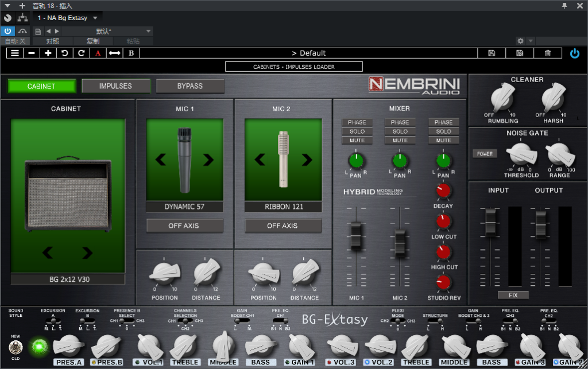The height and width of the screenshot is (369, 588).
Task: Toggle OFF AXIS for Mic 1
Action: (184, 226)
